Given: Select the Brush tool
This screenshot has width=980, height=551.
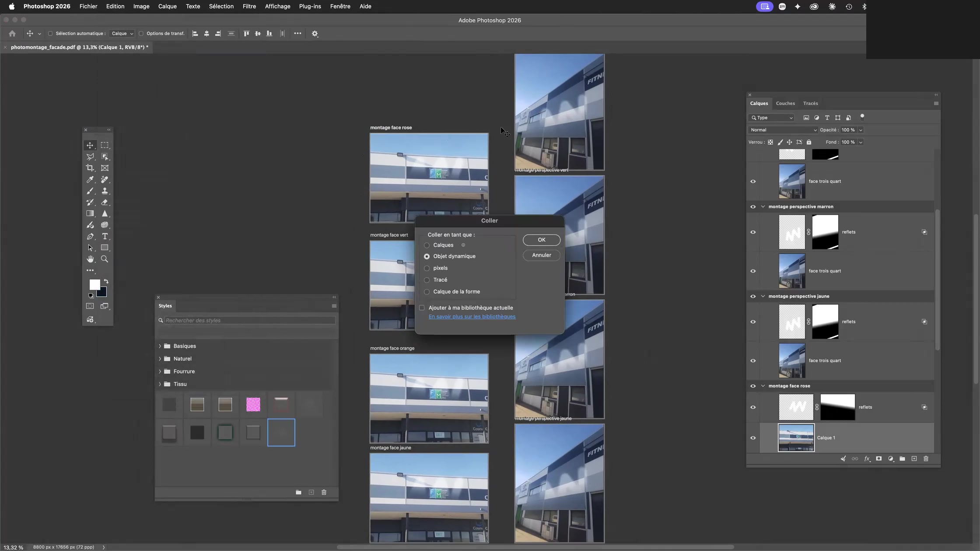Looking at the screenshot, I should [x=90, y=191].
